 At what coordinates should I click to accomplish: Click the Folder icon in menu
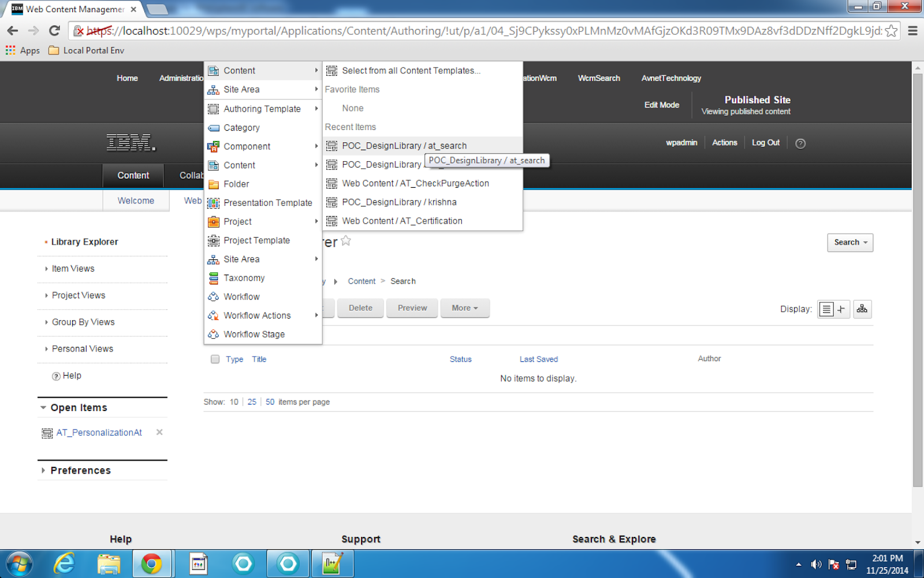pyautogui.click(x=213, y=184)
